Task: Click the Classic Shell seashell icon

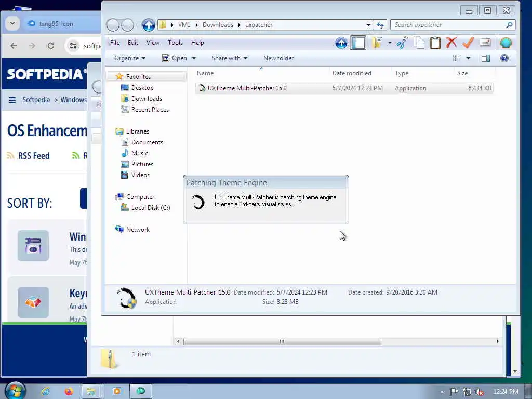Action: (x=506, y=43)
